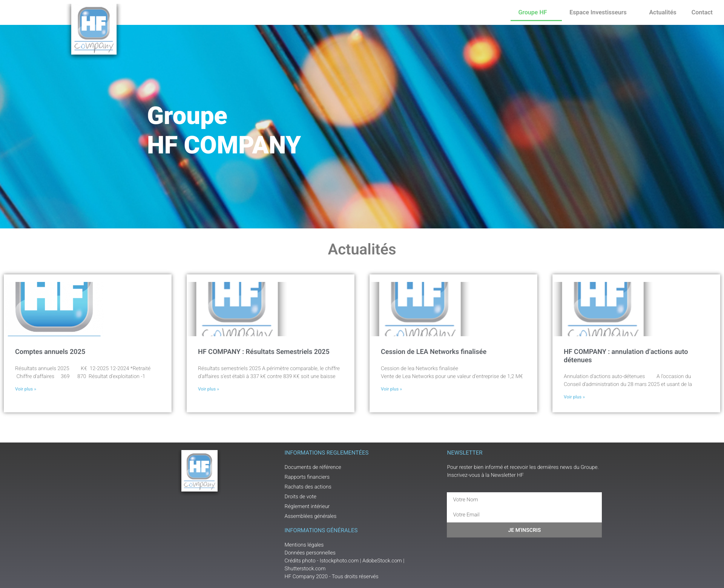Click the HF COMPANY : Résultats Semestriels 2025 title

[x=264, y=352]
